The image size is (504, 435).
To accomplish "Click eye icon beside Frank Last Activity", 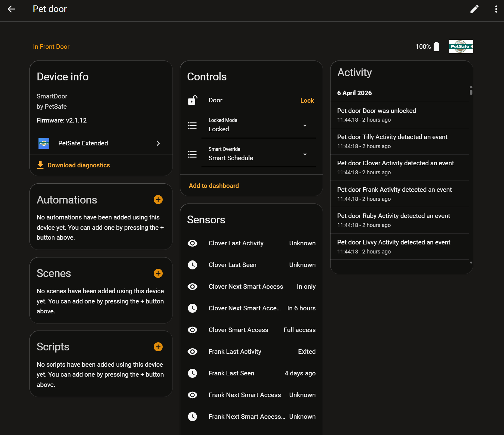I will 192,352.
